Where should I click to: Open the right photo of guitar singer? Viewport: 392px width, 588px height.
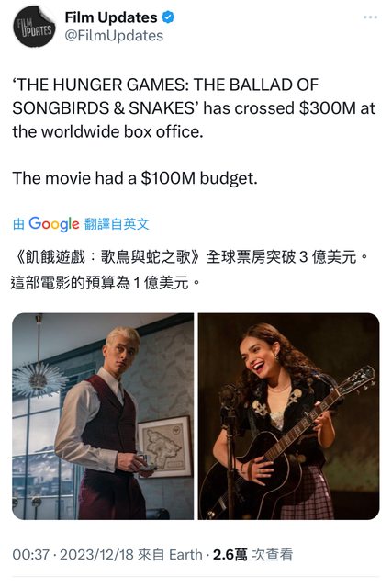288,416
